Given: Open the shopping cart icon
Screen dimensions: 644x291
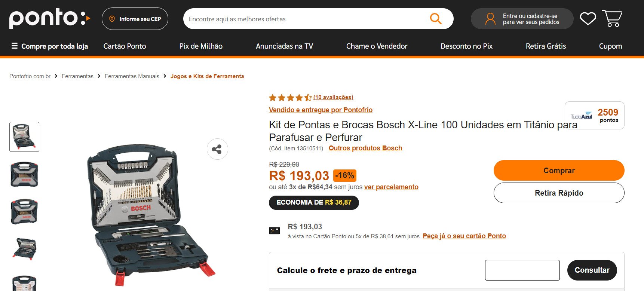Looking at the screenshot, I should [x=612, y=19].
